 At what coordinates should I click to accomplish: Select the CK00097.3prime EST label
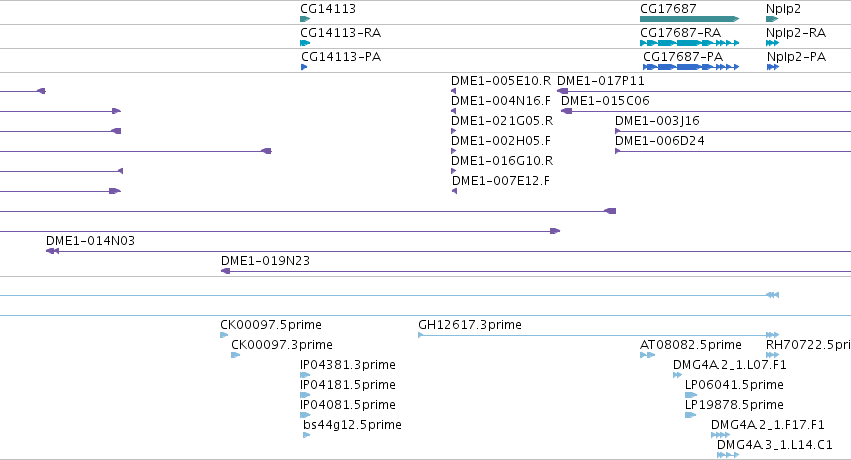pos(282,344)
